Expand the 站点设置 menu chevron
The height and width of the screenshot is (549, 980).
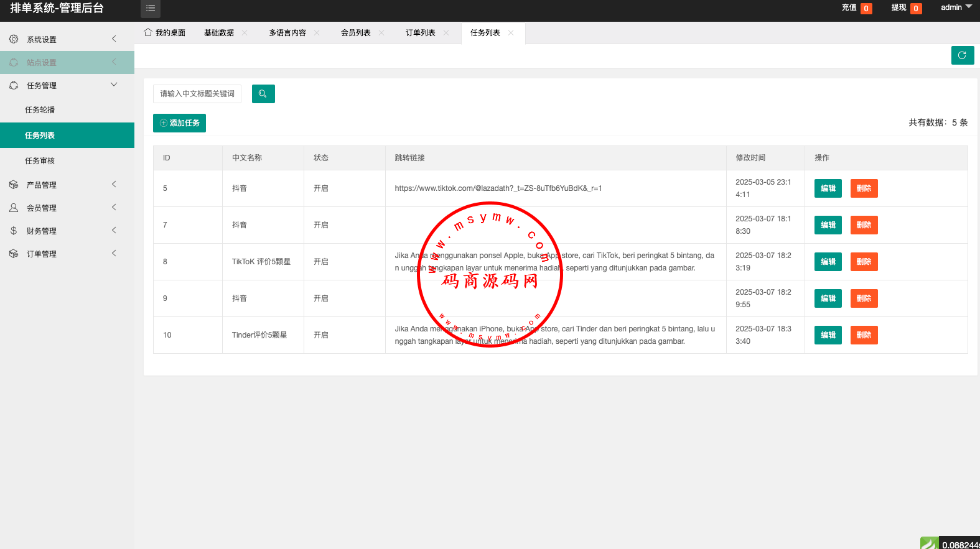point(114,62)
